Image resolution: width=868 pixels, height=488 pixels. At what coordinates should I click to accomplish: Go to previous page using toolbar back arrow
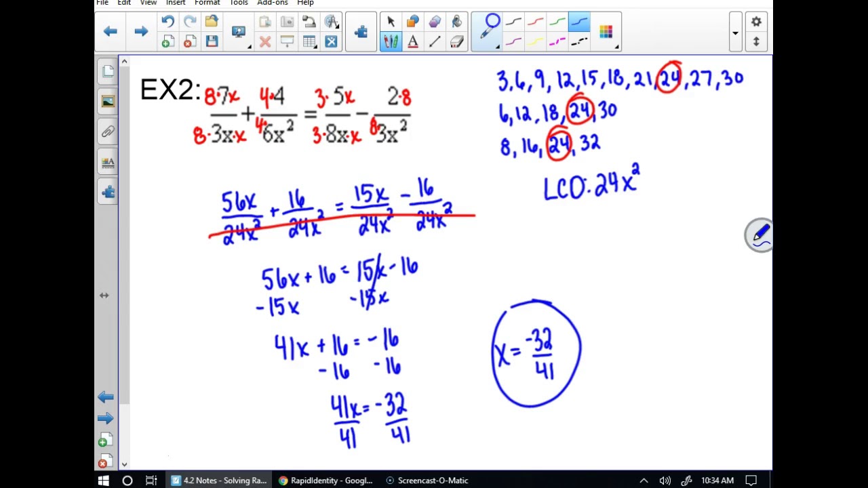point(111,31)
